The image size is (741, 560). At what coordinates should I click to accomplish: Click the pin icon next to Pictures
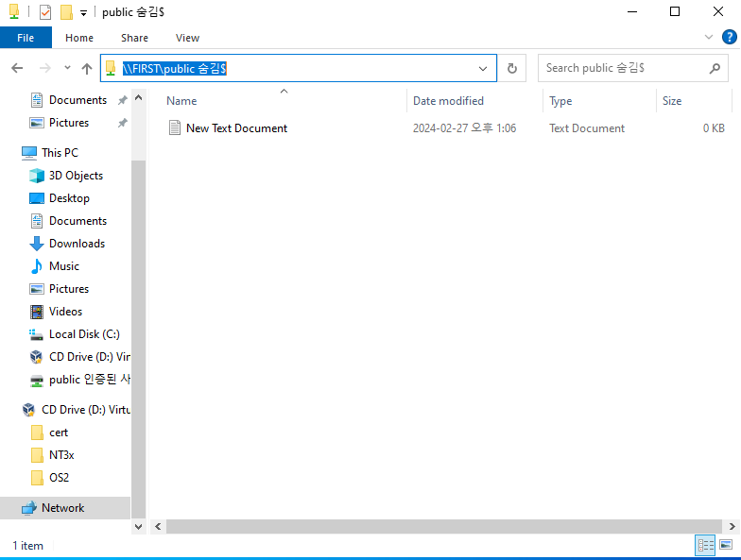coord(123,123)
